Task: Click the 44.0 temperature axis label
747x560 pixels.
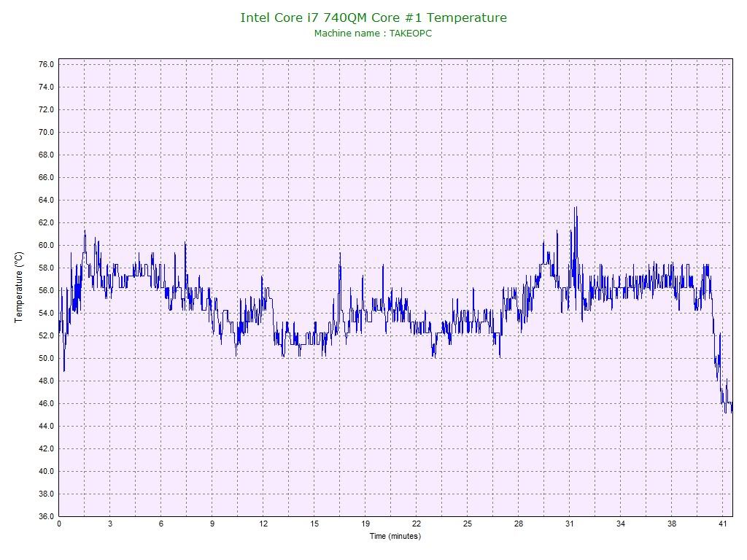Action: pos(46,426)
